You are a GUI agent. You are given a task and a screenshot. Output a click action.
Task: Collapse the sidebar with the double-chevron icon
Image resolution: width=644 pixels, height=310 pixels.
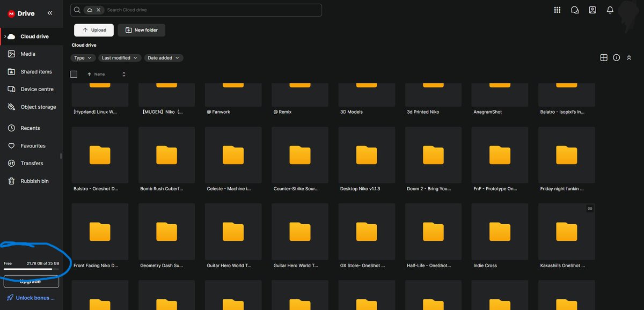[50, 13]
